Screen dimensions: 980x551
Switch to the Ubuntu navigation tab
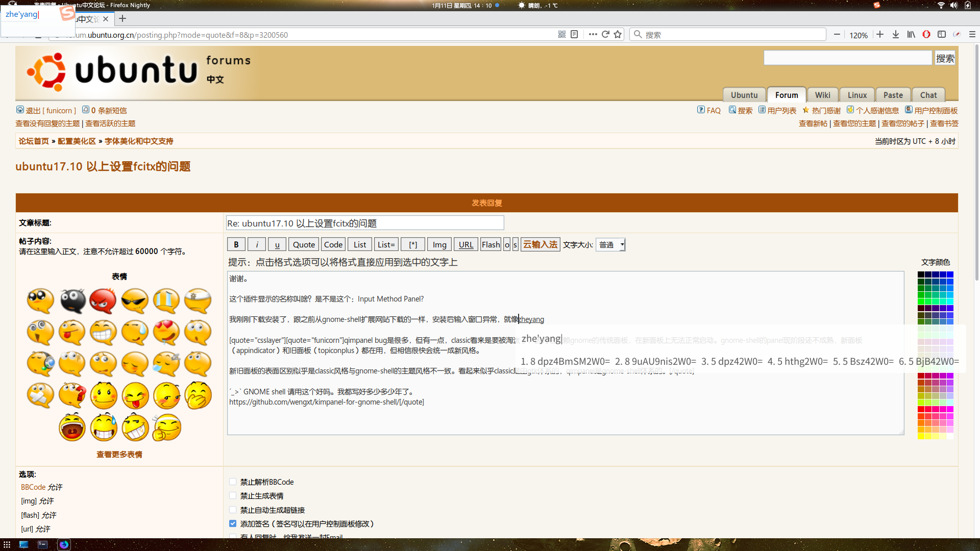pos(744,95)
